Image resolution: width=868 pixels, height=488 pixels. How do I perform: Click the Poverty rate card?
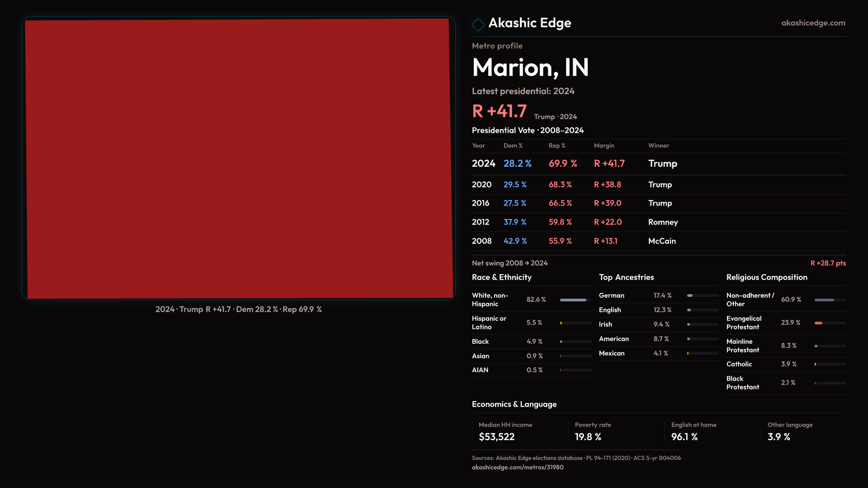point(616,432)
